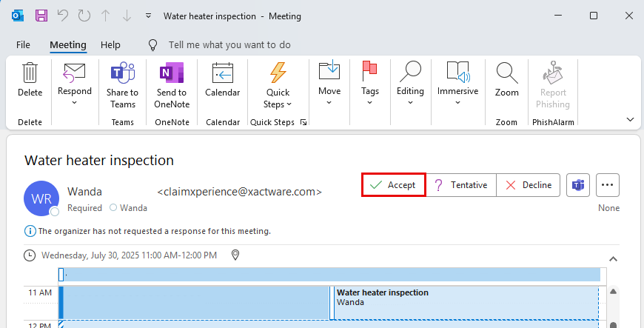Save the meeting with the floppy disk icon
The height and width of the screenshot is (328, 644).
41,16
